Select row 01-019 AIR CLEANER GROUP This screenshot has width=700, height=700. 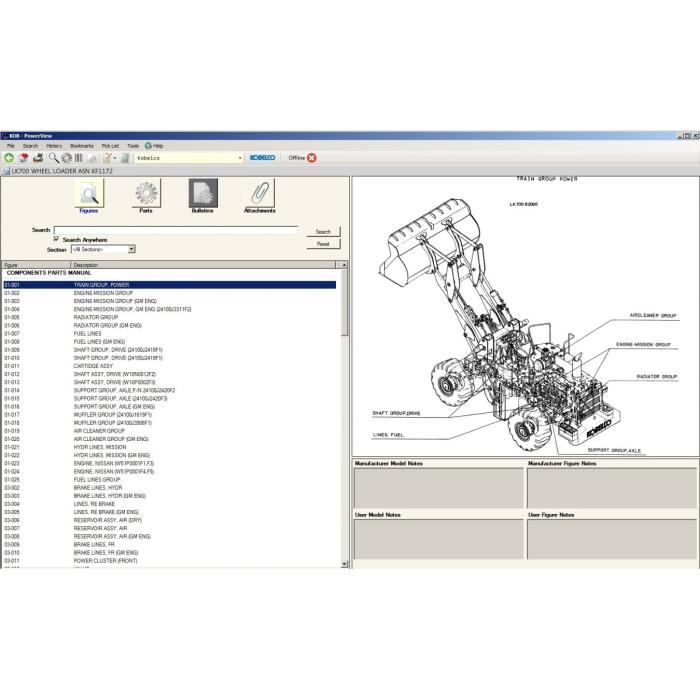click(x=170, y=431)
